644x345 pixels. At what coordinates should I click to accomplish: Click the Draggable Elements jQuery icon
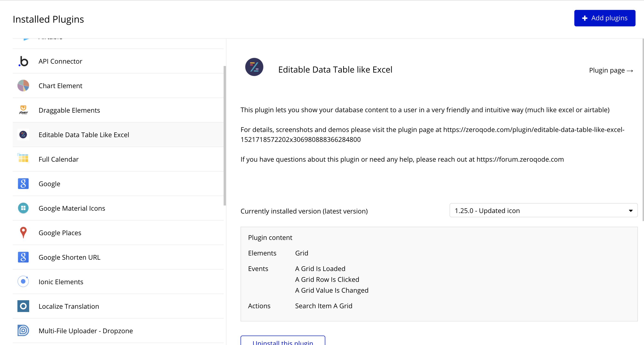(x=23, y=110)
